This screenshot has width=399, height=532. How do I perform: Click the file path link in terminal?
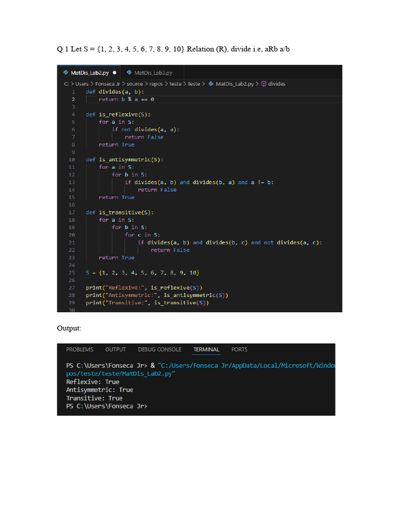pyautogui.click(x=201, y=369)
